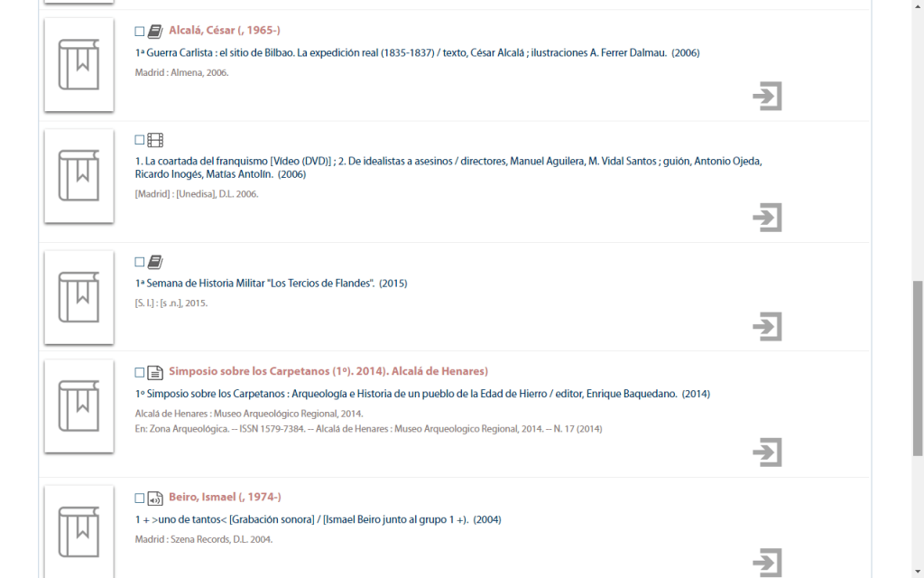Open record arrow for Semana de Historia Militar

coord(767,326)
